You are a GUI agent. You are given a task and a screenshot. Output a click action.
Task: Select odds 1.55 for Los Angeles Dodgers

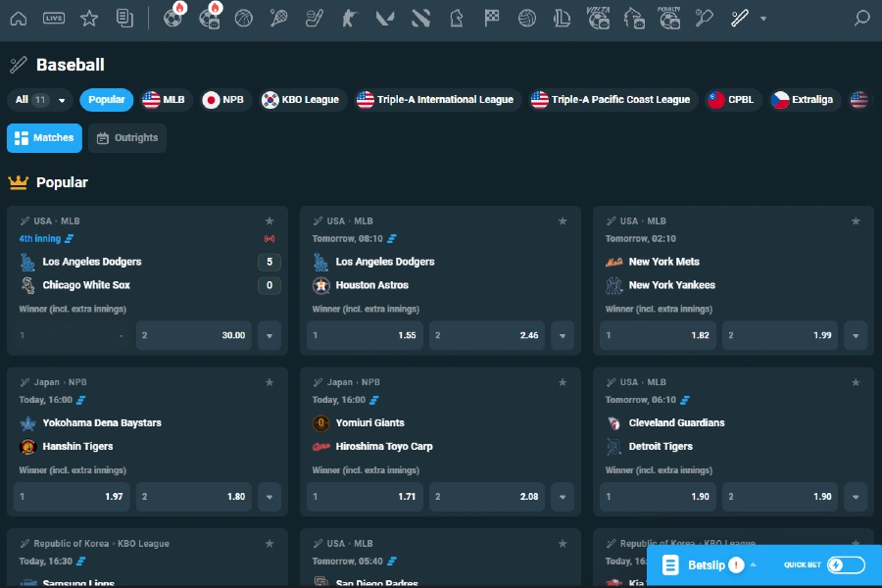pyautogui.click(x=366, y=335)
